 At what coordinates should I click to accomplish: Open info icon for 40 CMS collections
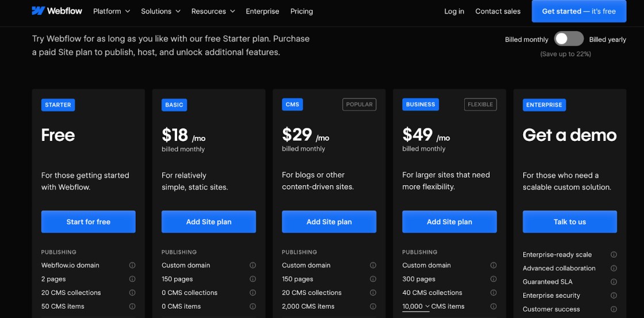point(493,293)
